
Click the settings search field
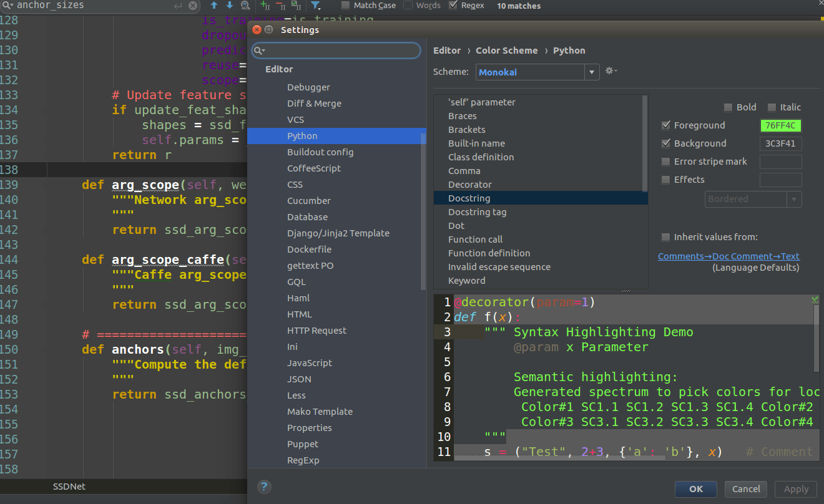click(x=336, y=50)
